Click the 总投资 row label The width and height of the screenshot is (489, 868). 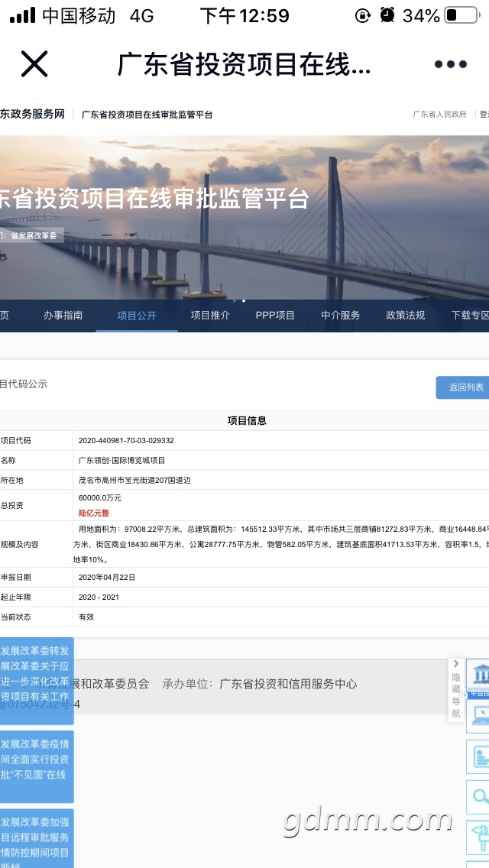point(11,505)
